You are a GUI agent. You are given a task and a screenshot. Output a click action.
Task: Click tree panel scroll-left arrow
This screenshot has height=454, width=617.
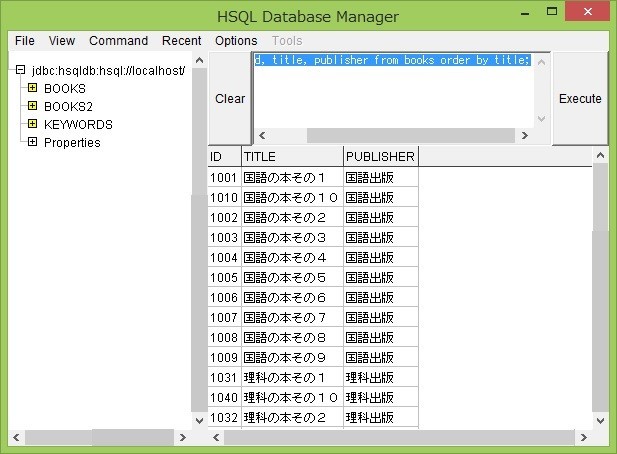pyautogui.click(x=16, y=437)
